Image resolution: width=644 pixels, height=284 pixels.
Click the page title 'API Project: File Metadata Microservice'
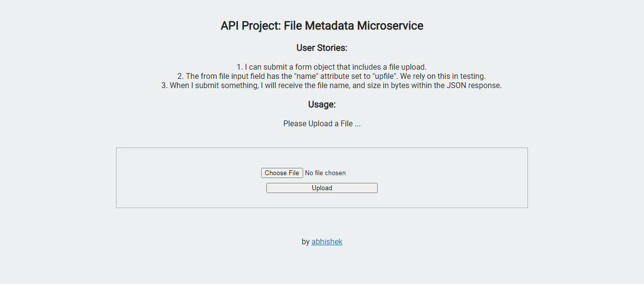(x=322, y=26)
